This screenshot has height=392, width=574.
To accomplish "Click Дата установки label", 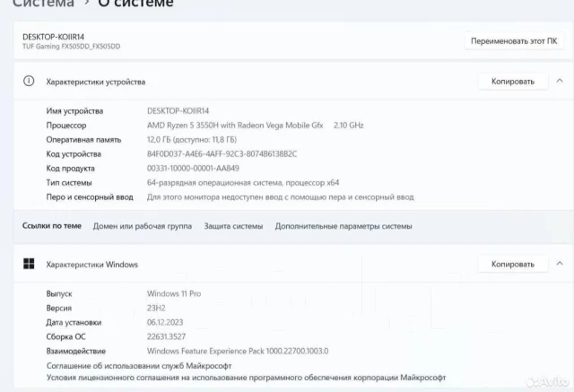I will (74, 322).
